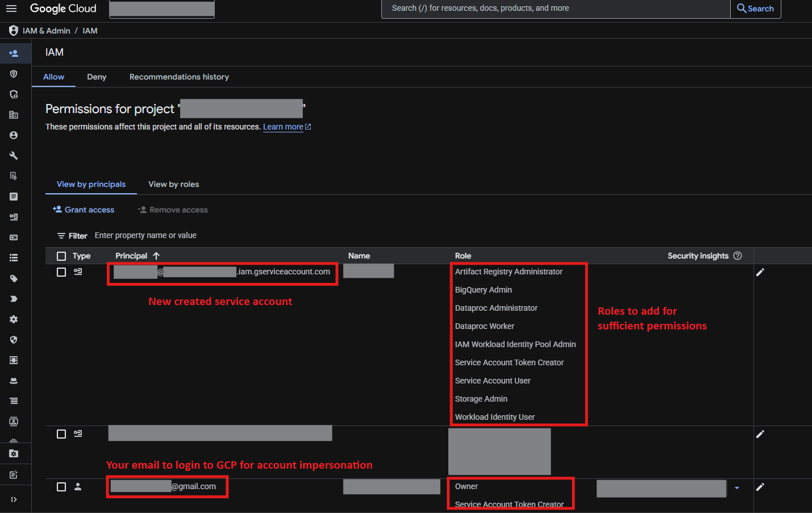Click the IAM Workload Identity Pool Admin role
This screenshot has width=812, height=513.
point(515,344)
